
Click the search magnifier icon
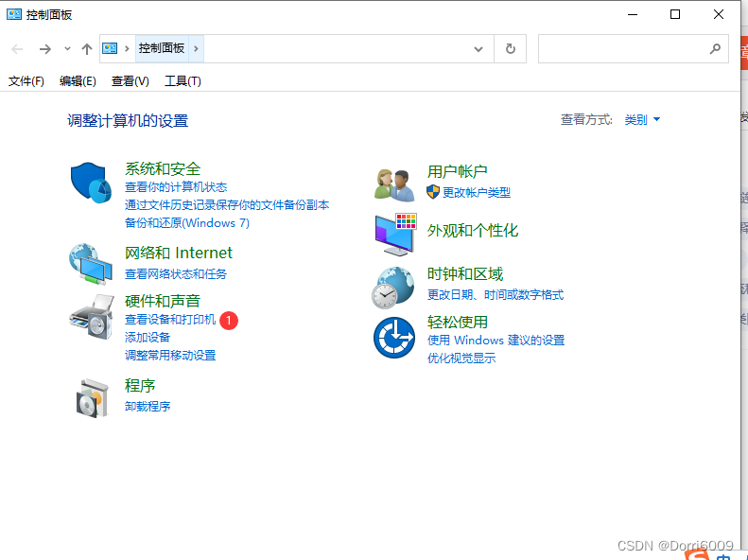[715, 48]
